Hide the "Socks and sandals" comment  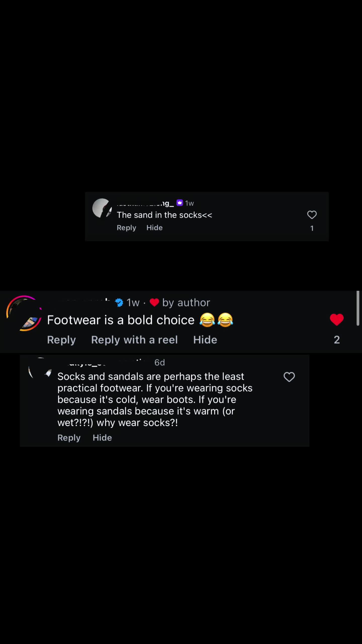(102, 438)
